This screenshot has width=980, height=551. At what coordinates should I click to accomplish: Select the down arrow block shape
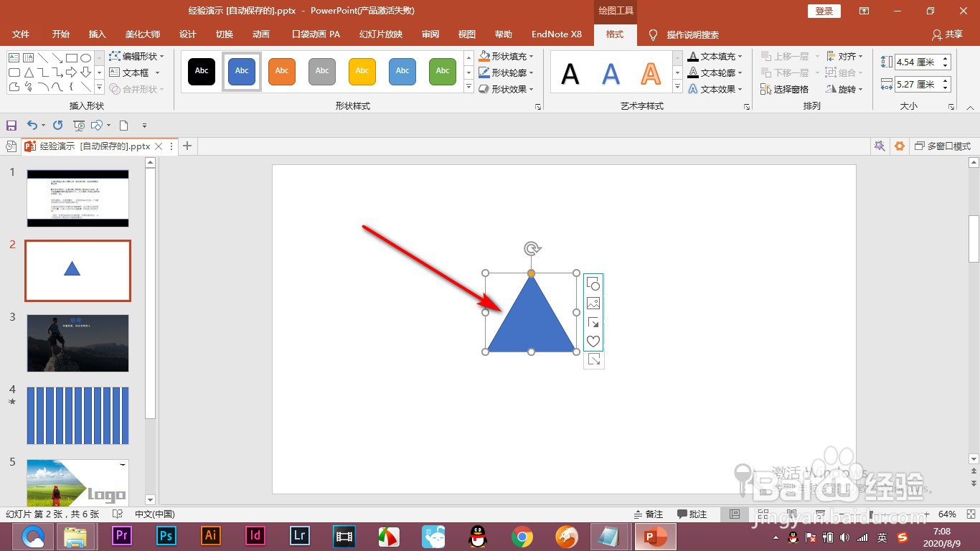85,72
